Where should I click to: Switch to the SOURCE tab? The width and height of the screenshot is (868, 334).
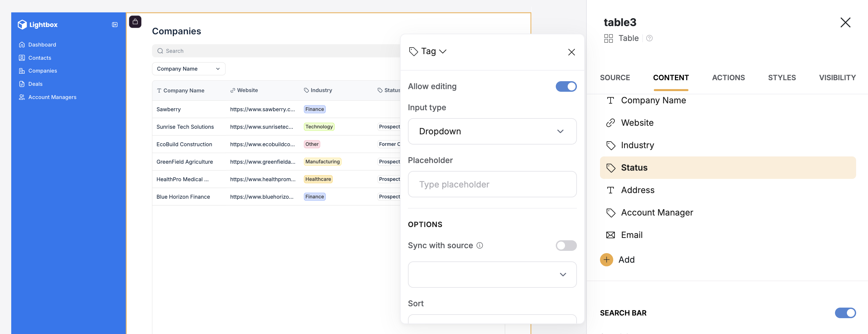coord(615,78)
